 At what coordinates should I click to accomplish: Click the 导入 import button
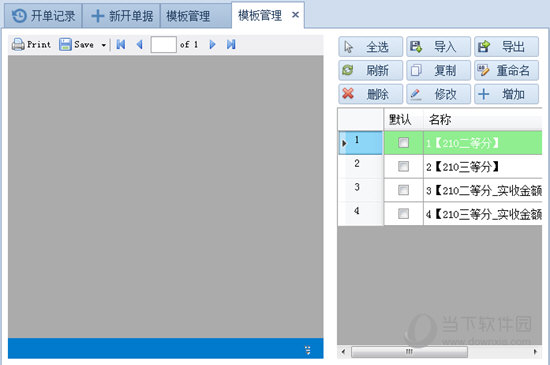coord(438,47)
